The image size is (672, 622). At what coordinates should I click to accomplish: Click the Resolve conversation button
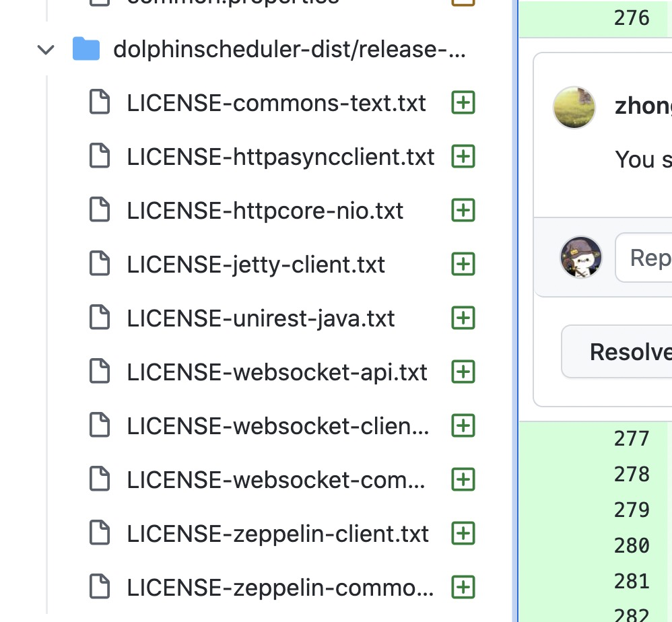pyautogui.click(x=617, y=351)
